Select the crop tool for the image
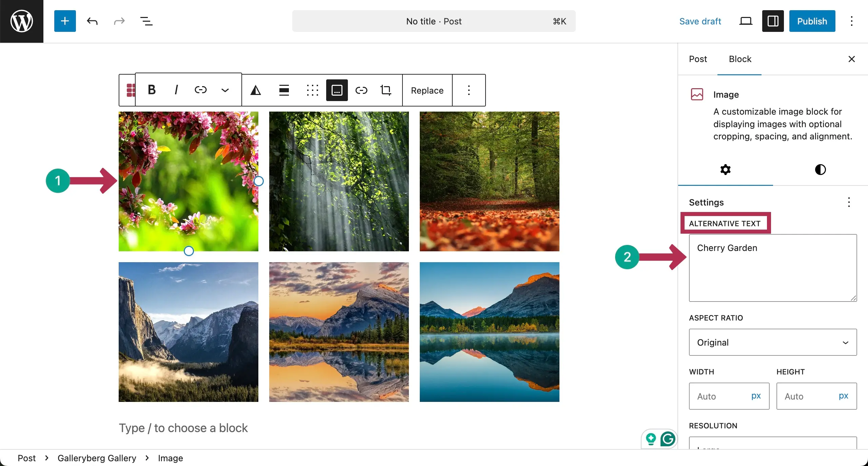The height and width of the screenshot is (466, 868). click(386, 90)
